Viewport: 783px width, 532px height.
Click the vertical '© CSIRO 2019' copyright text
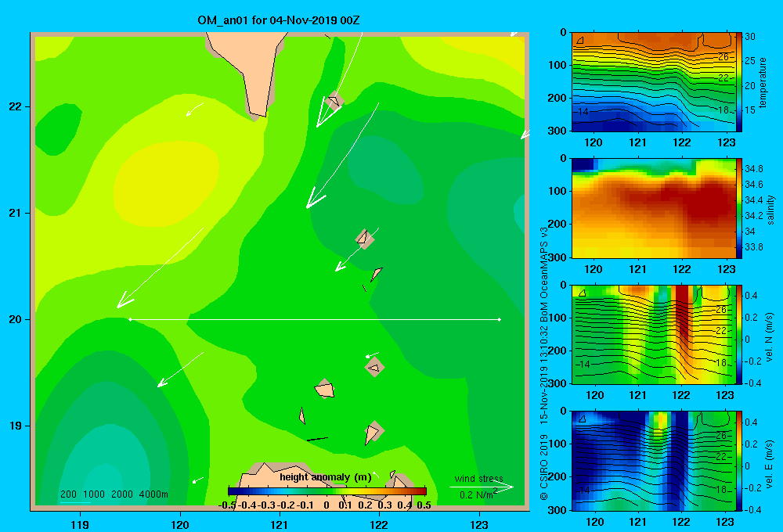[x=544, y=467]
